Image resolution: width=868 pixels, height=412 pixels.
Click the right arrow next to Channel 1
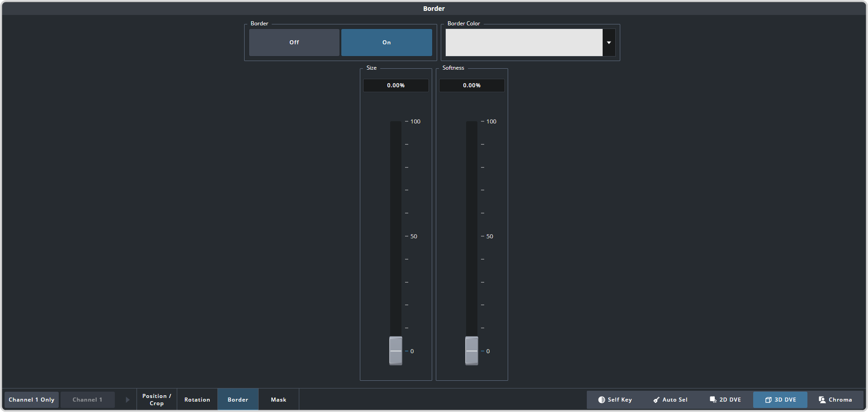[x=127, y=400]
